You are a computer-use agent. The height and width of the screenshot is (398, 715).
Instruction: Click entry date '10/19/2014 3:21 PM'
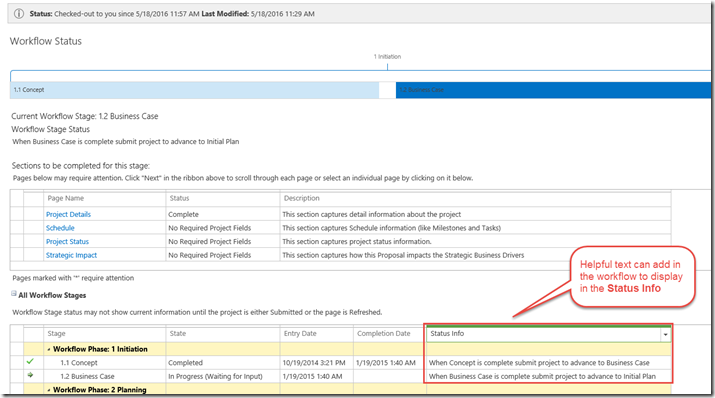coord(314,363)
